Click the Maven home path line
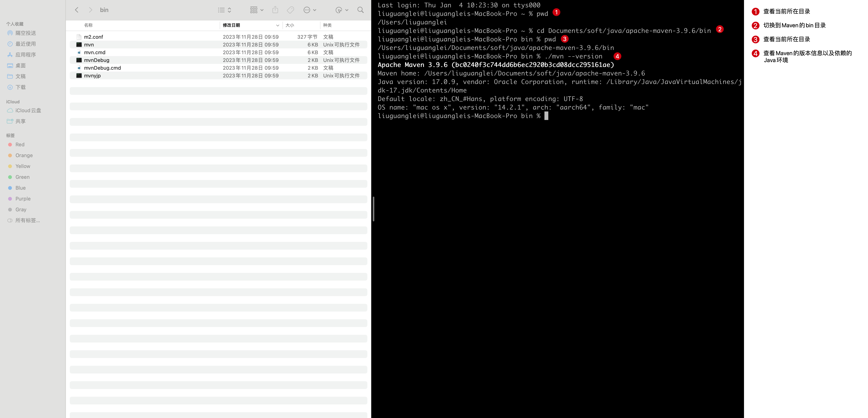 click(511, 73)
